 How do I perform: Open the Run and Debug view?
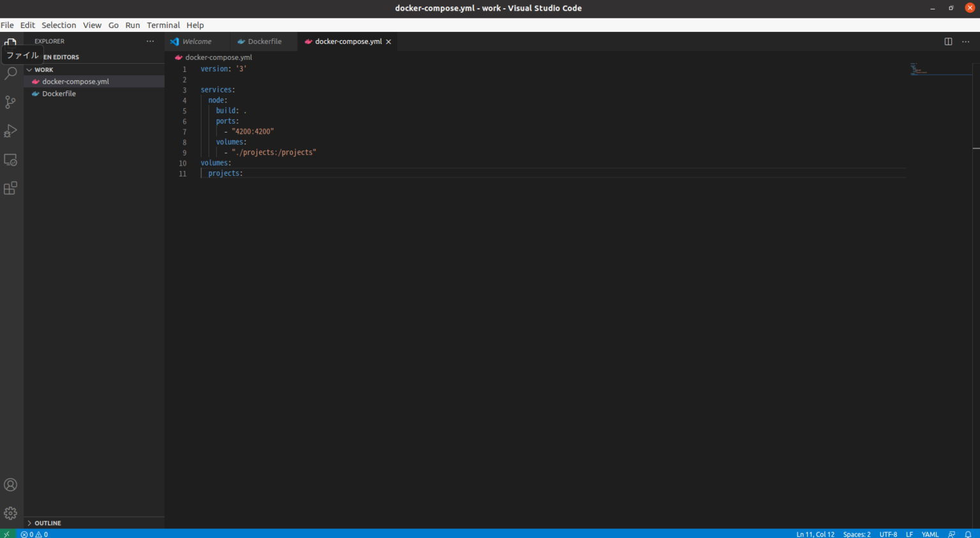[x=10, y=131]
